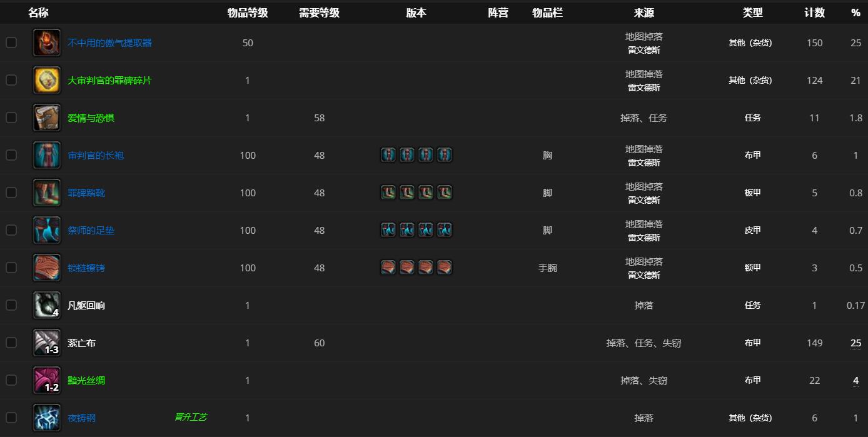
Task: Click the 晋升工艺 tag on 夜铸钢 row
Action: 191,417
